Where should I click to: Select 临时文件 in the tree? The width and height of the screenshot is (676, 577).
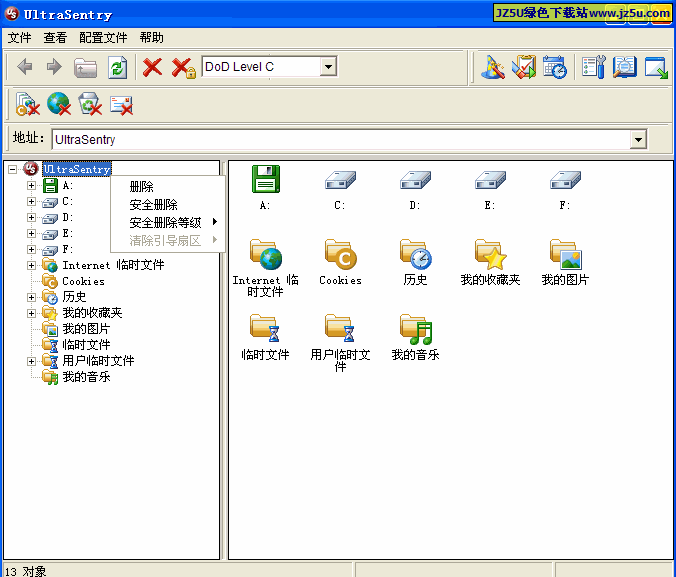pos(86,345)
